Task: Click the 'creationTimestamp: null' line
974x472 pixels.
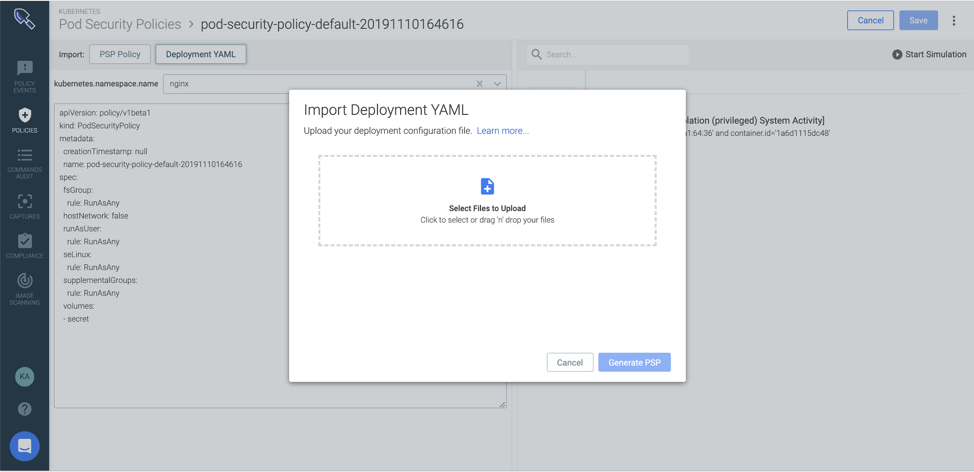Action: coord(105,152)
